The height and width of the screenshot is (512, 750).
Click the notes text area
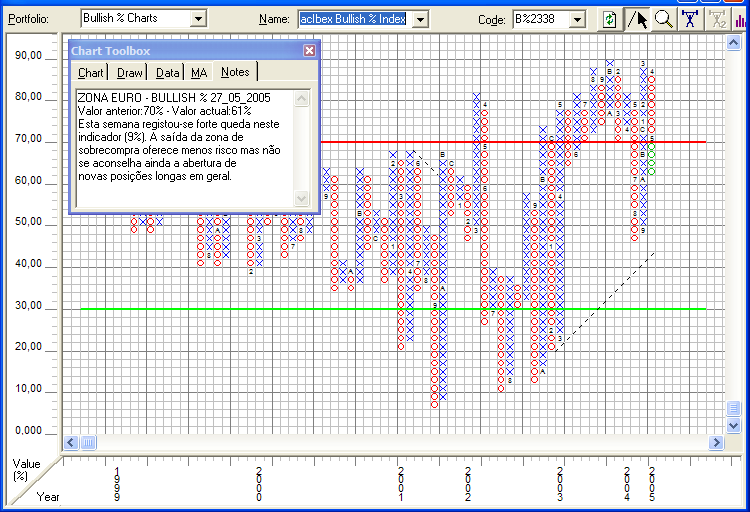tap(186, 148)
